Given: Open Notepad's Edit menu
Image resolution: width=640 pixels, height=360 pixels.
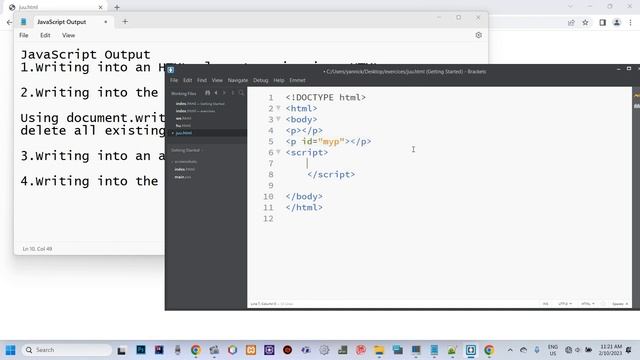Looking at the screenshot, I should click(x=45, y=36).
